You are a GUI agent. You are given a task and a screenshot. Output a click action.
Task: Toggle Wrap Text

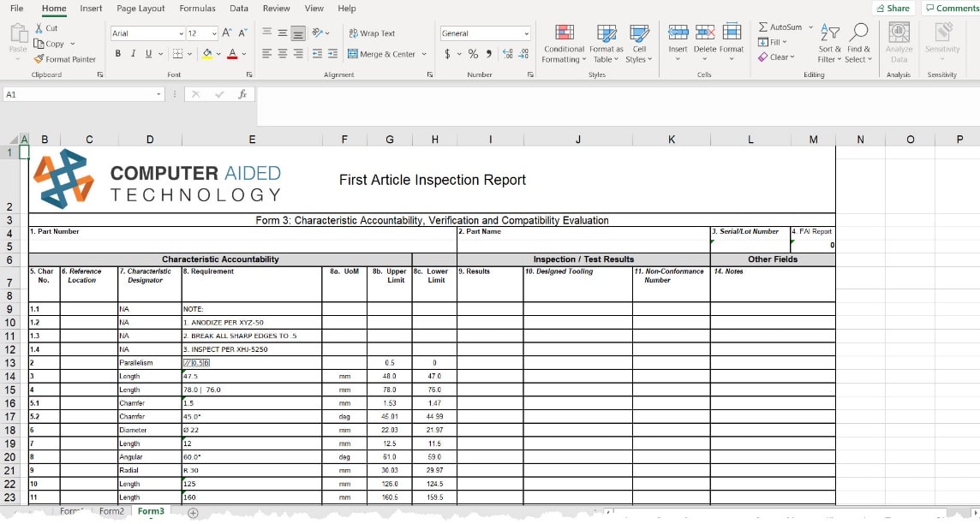[372, 33]
